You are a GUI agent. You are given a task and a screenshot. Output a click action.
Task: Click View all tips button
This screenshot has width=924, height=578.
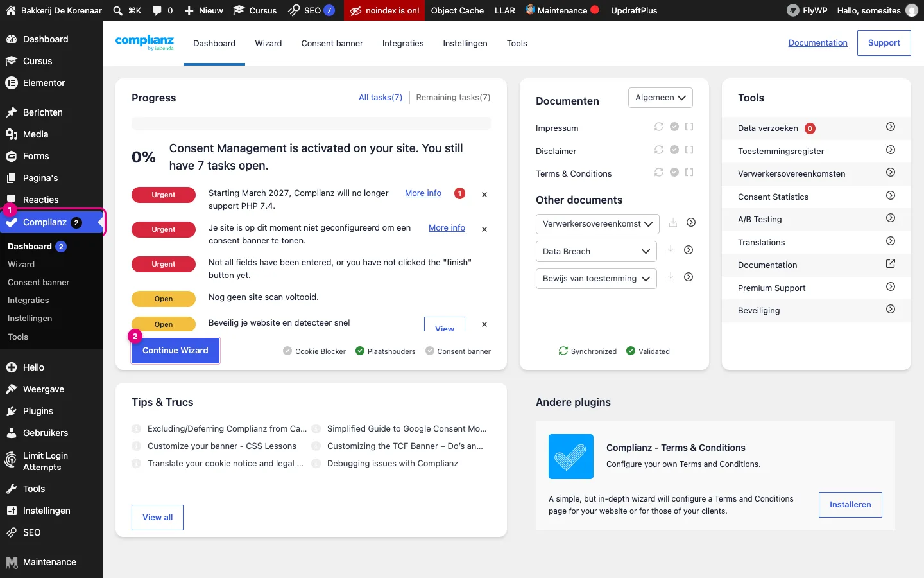point(157,517)
